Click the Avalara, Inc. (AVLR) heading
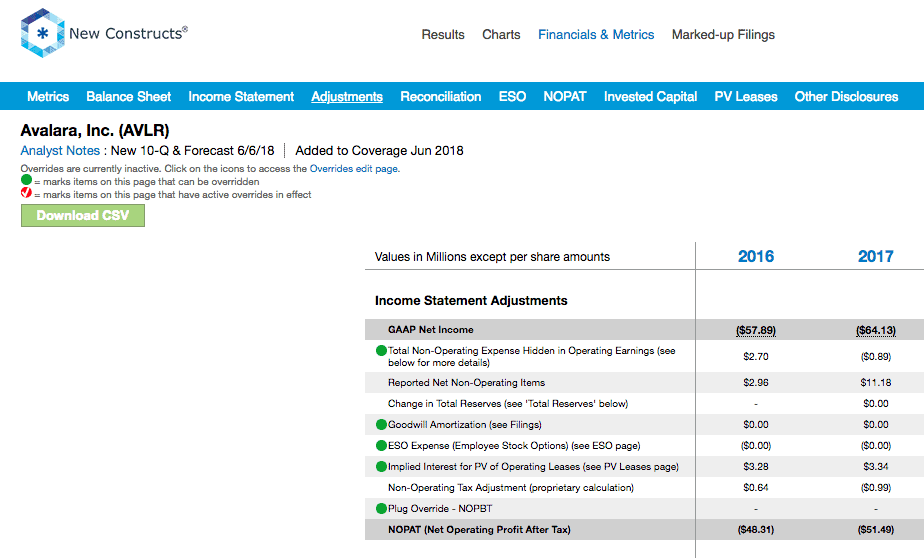Image resolution: width=924 pixels, height=558 pixels. click(x=95, y=130)
